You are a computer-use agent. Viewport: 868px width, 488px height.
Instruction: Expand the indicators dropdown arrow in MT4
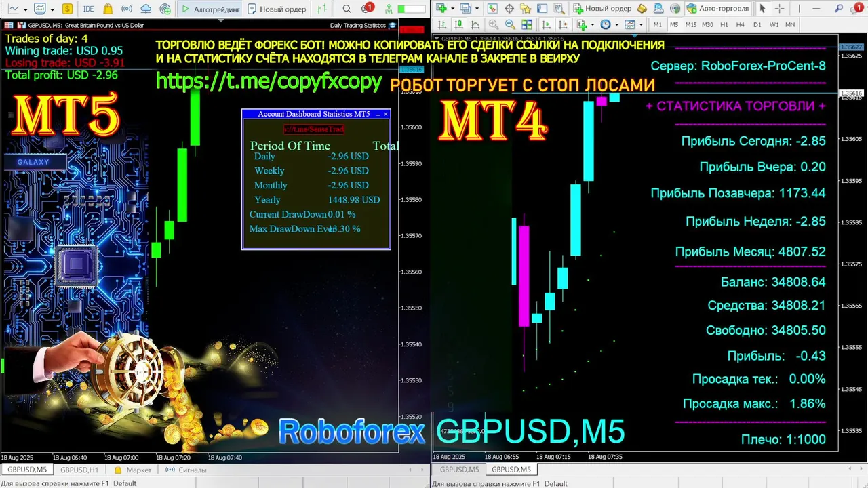[593, 24]
